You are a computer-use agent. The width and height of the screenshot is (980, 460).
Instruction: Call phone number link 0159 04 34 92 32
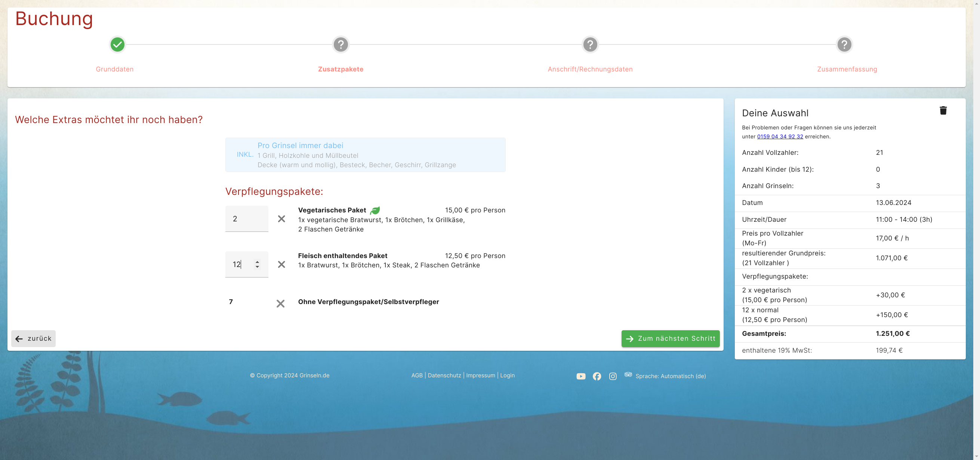[780, 137]
